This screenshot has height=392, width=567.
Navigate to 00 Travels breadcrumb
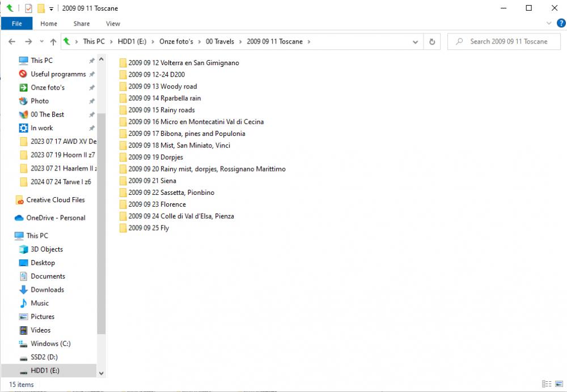pos(220,41)
